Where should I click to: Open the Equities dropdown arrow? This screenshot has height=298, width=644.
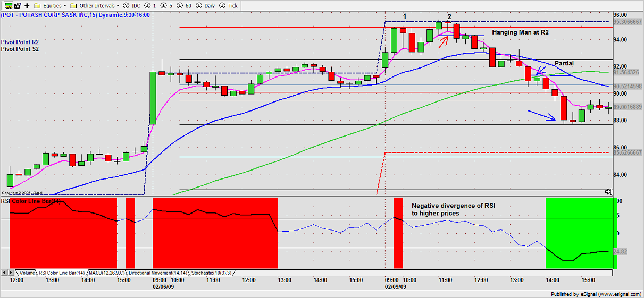tap(65, 5)
